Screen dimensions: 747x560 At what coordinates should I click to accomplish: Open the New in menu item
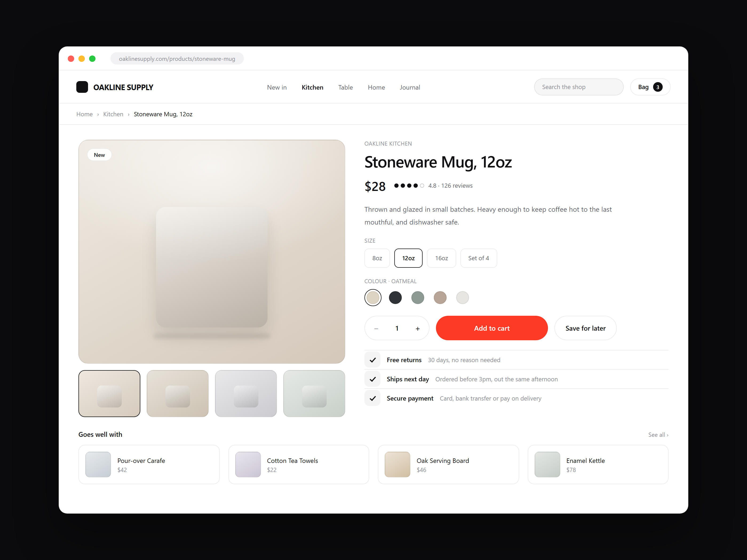click(x=277, y=87)
